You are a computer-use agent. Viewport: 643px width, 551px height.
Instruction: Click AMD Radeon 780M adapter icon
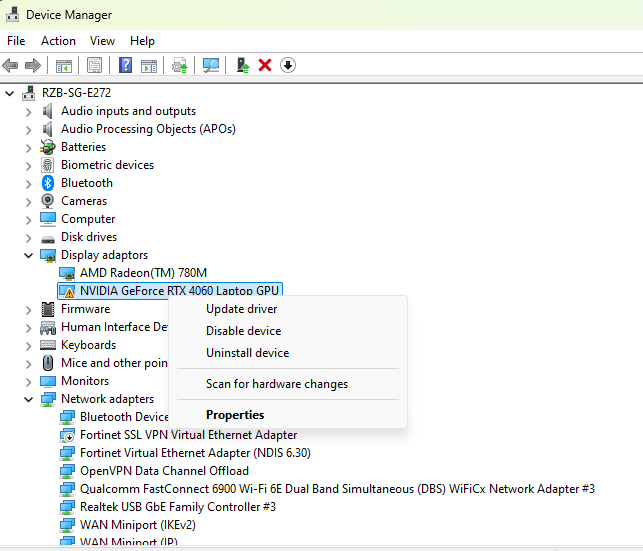pos(67,273)
